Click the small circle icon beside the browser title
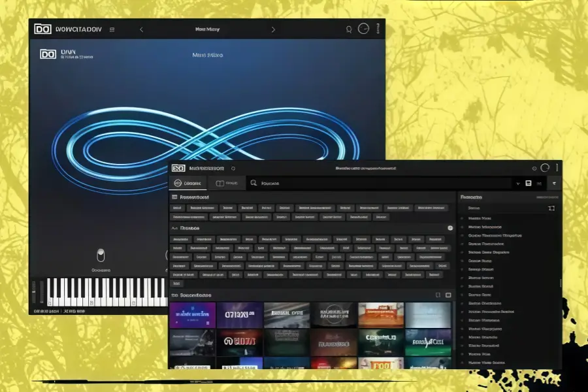 pyautogui.click(x=233, y=169)
